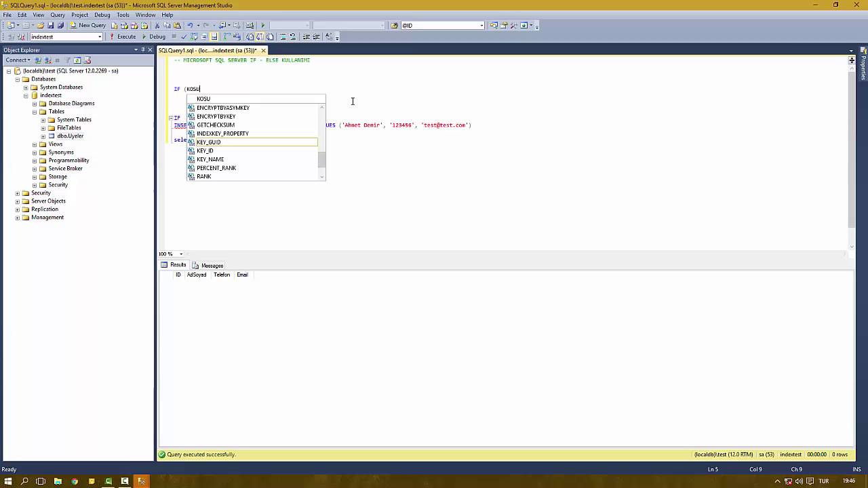Click the green Start arrow in top toolbar
Viewport: 868px width, 488px height.
pos(263,26)
